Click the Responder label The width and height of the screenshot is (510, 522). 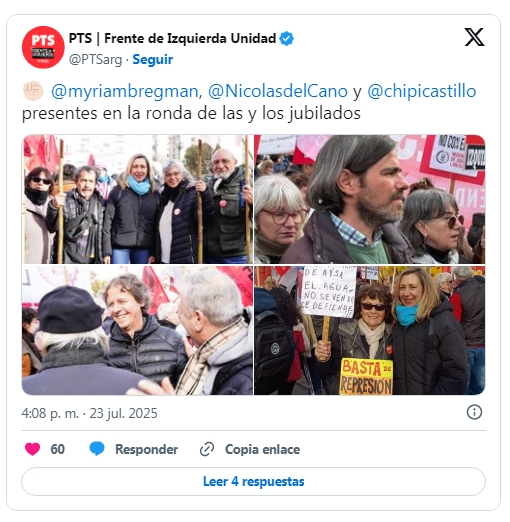pyautogui.click(x=146, y=449)
